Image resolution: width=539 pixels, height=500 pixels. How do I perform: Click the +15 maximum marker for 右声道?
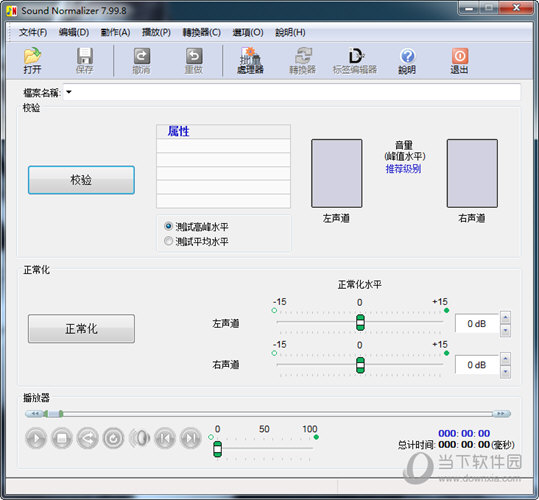(447, 353)
